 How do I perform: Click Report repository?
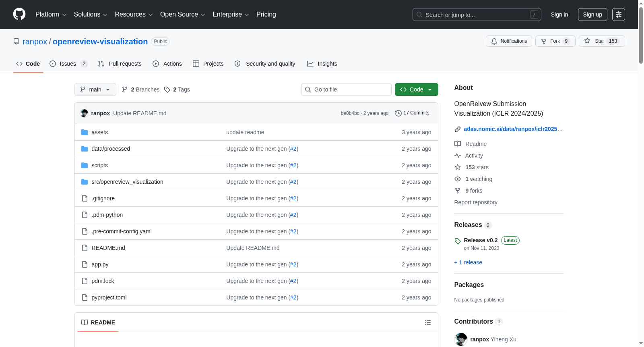[x=476, y=202]
